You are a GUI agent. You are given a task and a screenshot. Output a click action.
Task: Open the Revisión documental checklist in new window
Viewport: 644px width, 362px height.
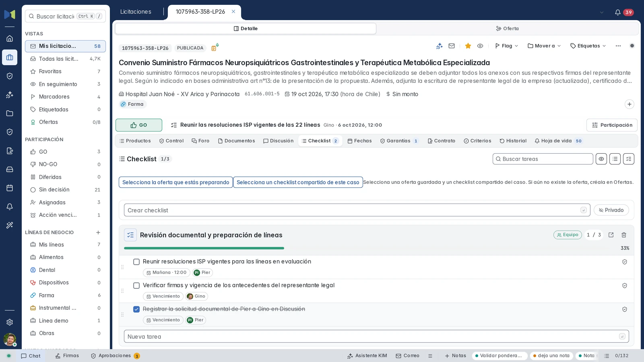[611, 235]
